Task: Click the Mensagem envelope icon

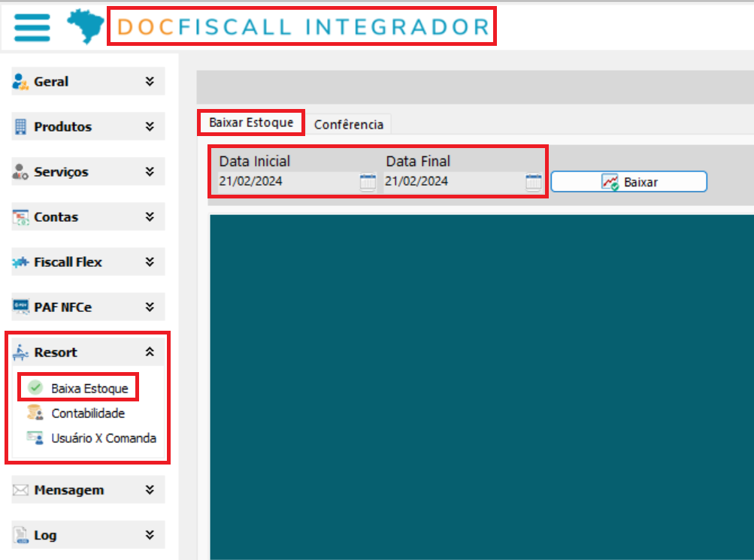Action: click(x=21, y=490)
